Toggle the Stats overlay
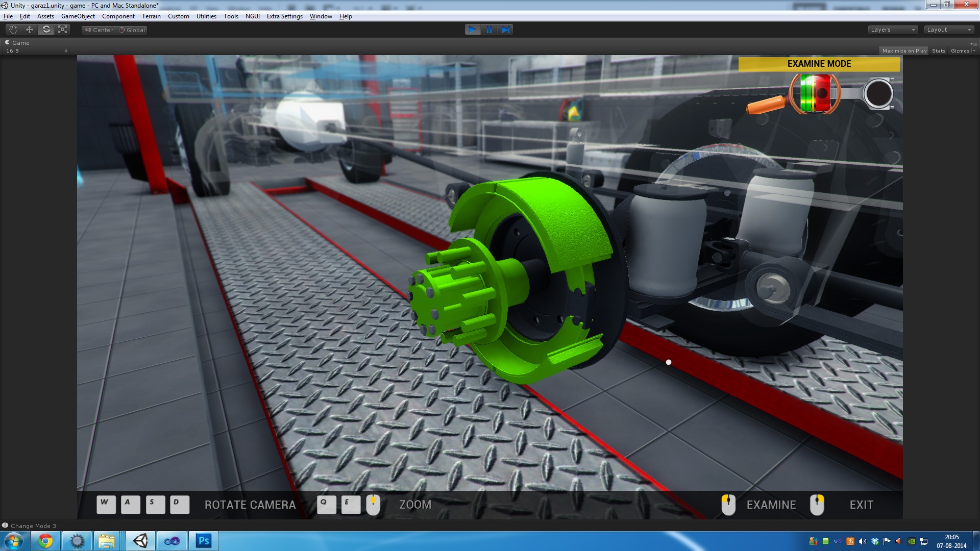 tap(938, 51)
